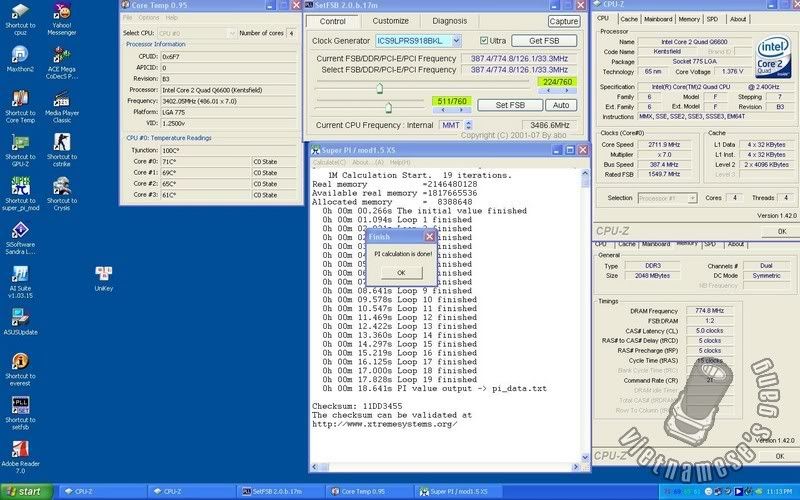The width and height of the screenshot is (800, 500).
Task: Expand the Clock Generator dropdown in SetFSB
Action: click(457, 41)
